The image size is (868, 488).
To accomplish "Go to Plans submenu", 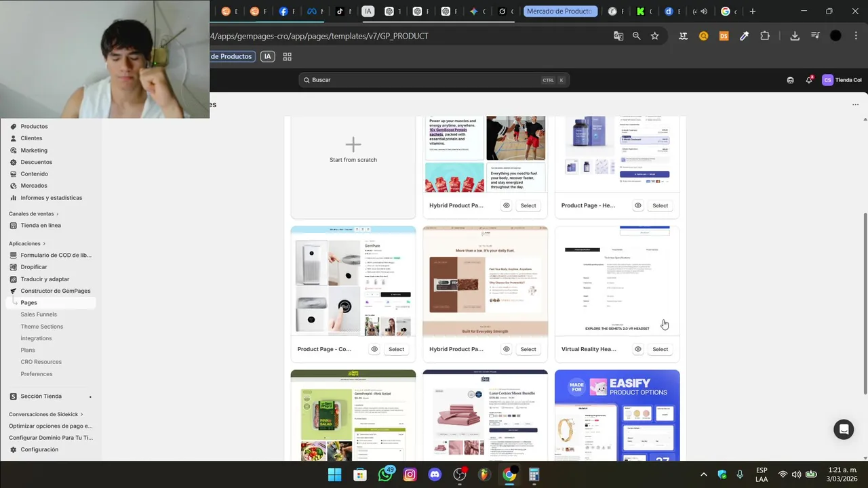I will click(x=28, y=350).
